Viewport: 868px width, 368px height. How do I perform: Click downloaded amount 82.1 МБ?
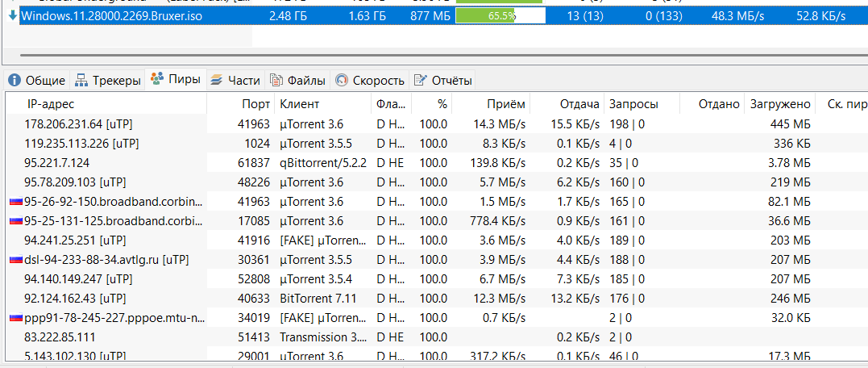(x=789, y=202)
